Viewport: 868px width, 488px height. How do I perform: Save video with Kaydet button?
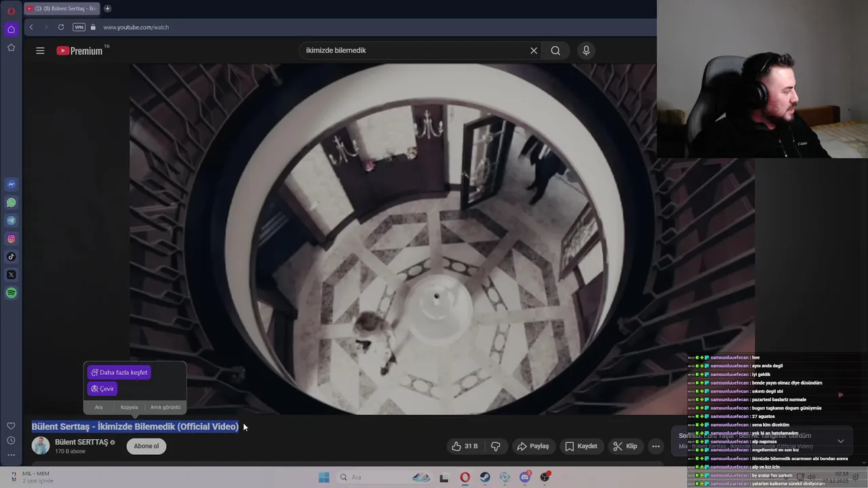[x=581, y=446]
